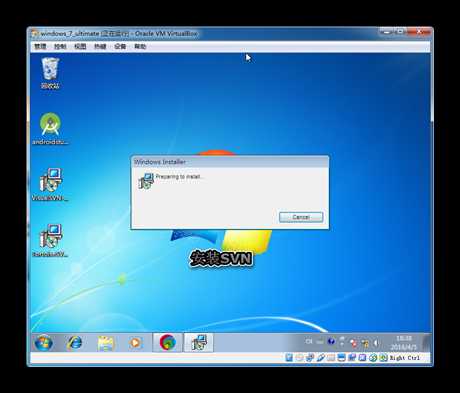Image resolution: width=460 pixels, height=393 pixels.
Task: Open the 视图 menu in VirtualBox
Action: pyautogui.click(x=80, y=46)
